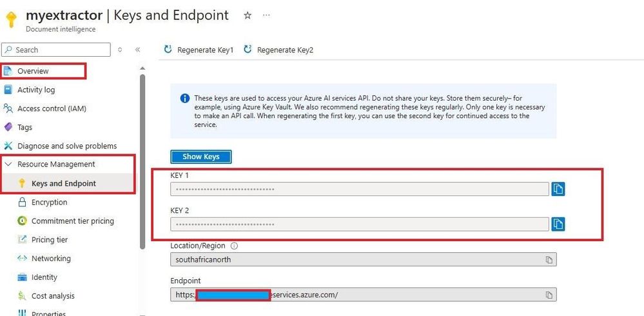Click the Networking arrows icon
This screenshot has height=316, width=644.
[22, 258]
